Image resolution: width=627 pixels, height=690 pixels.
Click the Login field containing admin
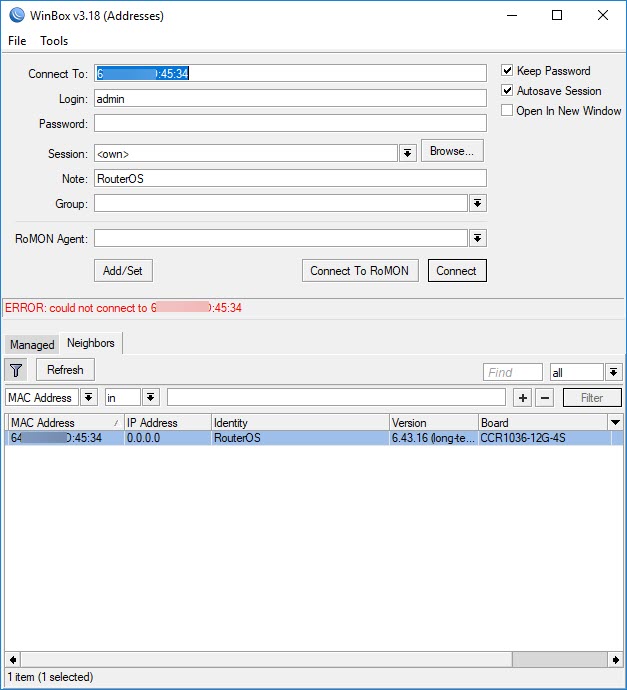click(290, 98)
